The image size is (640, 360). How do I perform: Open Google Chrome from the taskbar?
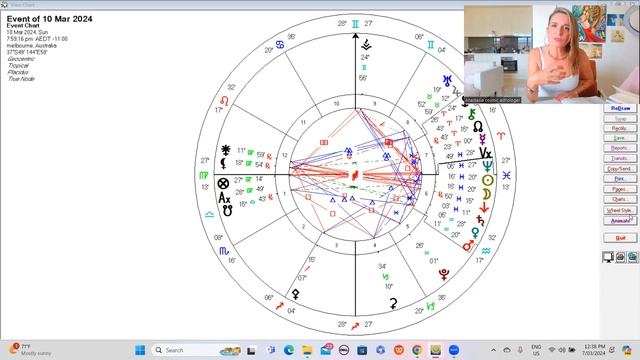coord(417,350)
